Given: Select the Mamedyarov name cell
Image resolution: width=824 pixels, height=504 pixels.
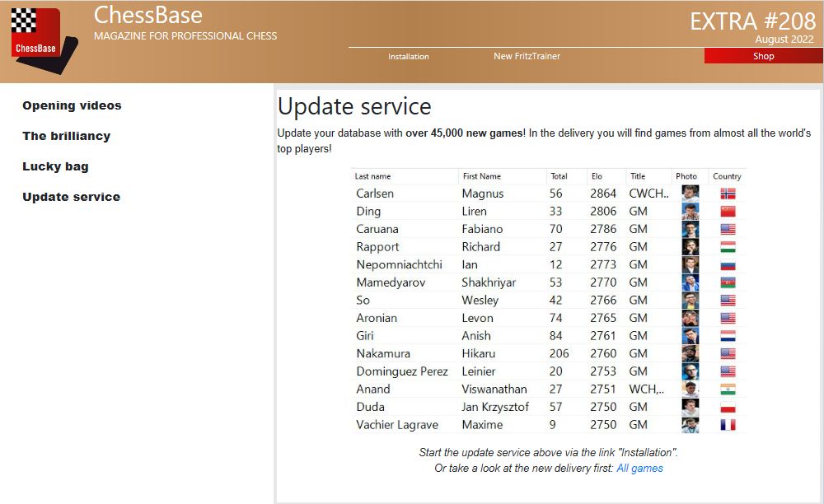Looking at the screenshot, I should click(391, 282).
